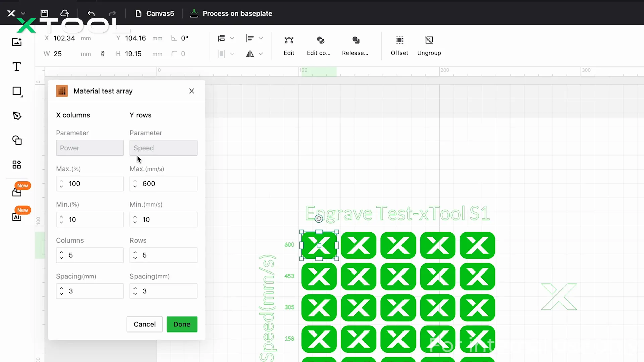The image size is (644, 362).
Task: Edit the corner radius field
Action: click(x=183, y=54)
